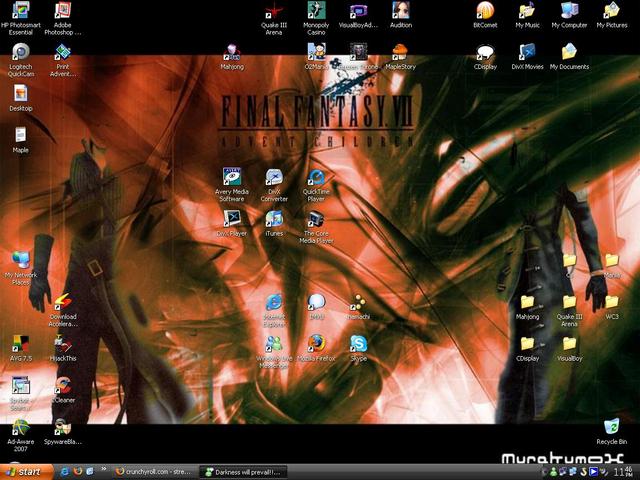This screenshot has height=480, width=640.
Task: Launch Internet Explorer from Quick Launch bar
Action: [x=64, y=472]
